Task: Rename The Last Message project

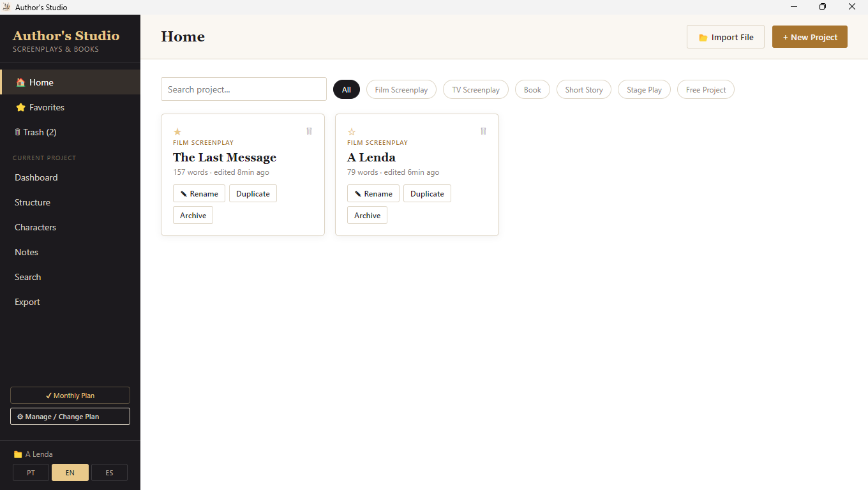Action: pos(199,193)
